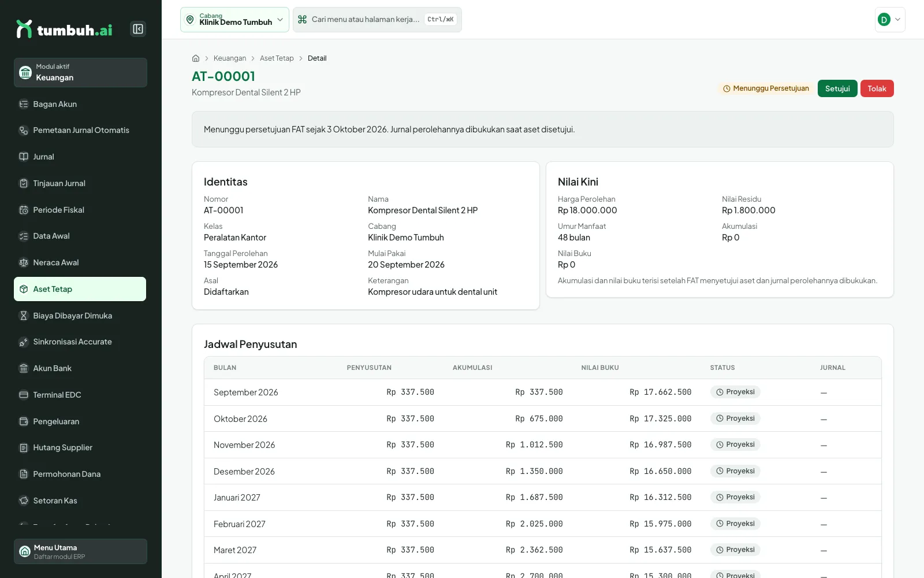
Task: Click the NILAI BUKU column header
Action: [600, 368]
